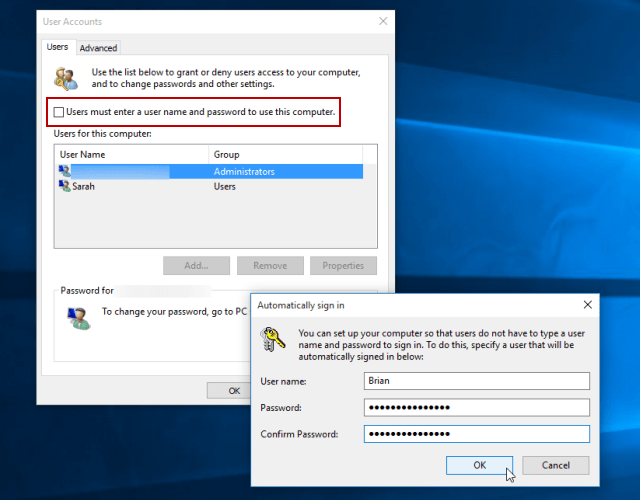Focus the Password input field
Viewport: 640px width, 500px height.
click(476, 408)
